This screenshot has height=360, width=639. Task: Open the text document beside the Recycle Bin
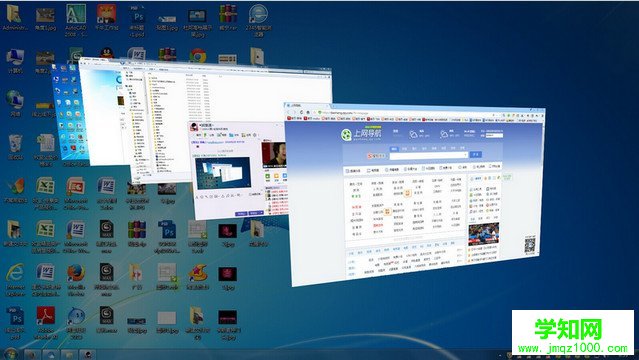46,150
